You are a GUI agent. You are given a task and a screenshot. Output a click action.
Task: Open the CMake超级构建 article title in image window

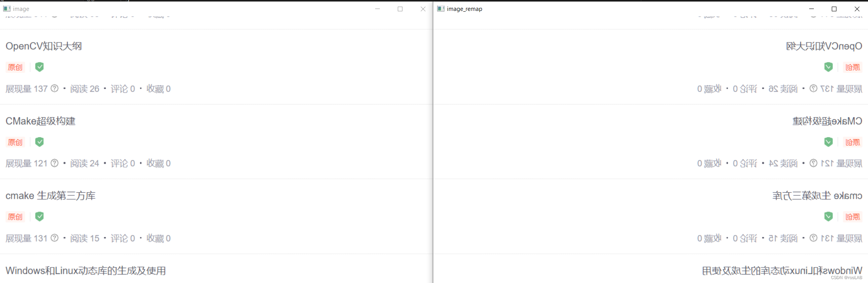[41, 121]
